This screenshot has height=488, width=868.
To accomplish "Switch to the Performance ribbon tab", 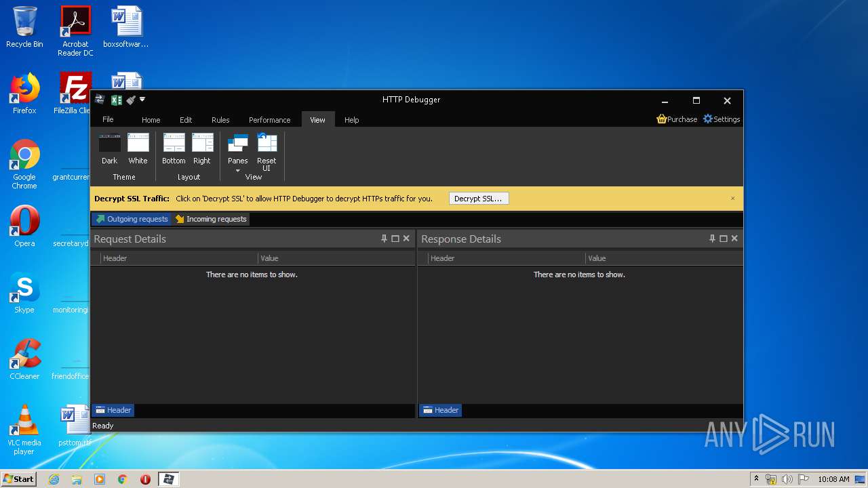I will [x=269, y=120].
